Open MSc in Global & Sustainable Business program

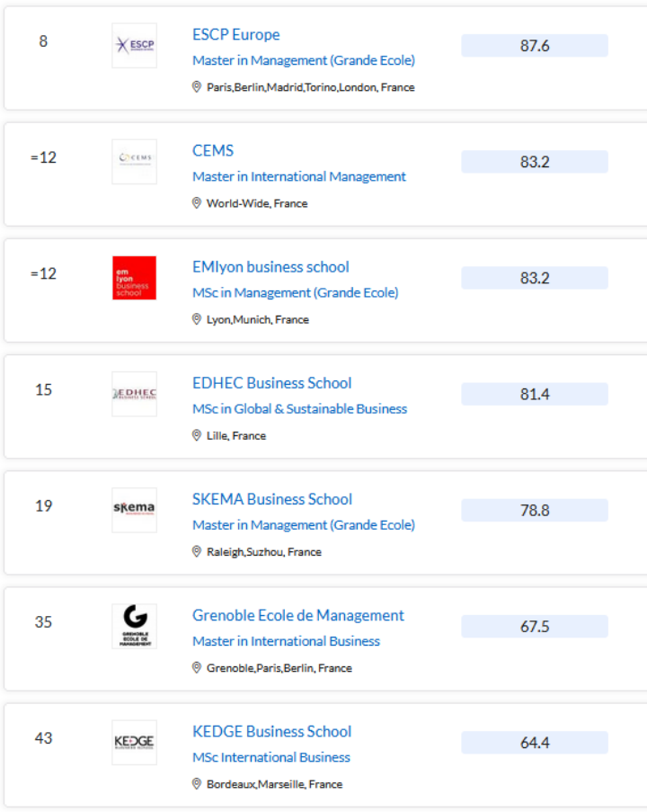pos(299,408)
